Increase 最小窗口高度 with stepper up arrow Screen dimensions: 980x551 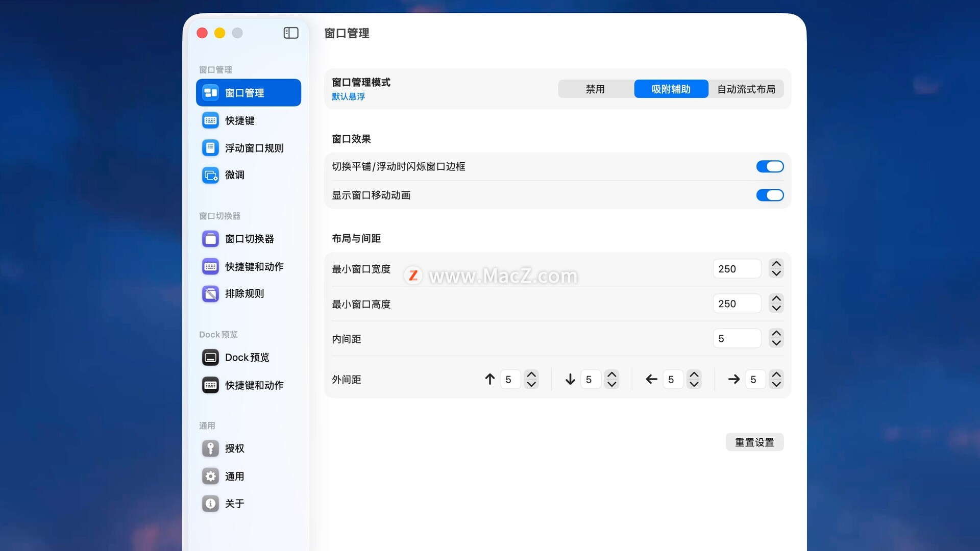[776, 298]
